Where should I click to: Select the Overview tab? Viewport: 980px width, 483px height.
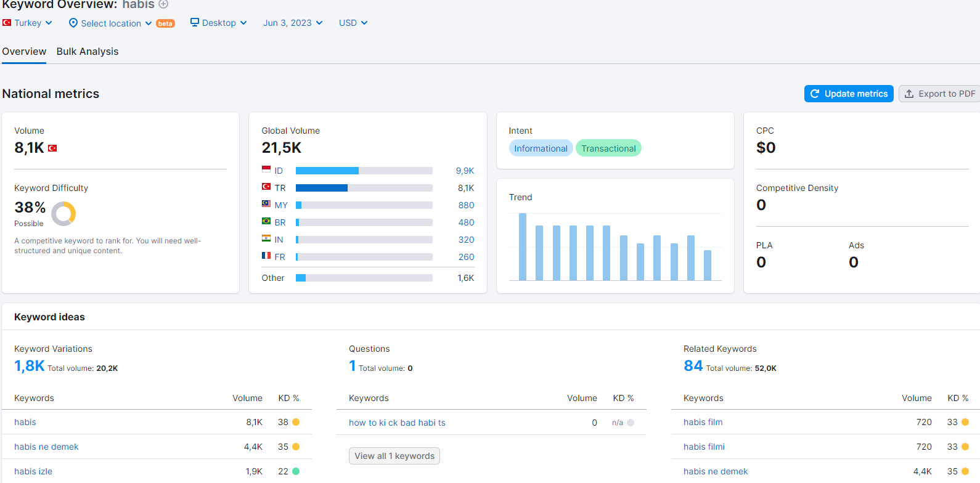point(24,52)
